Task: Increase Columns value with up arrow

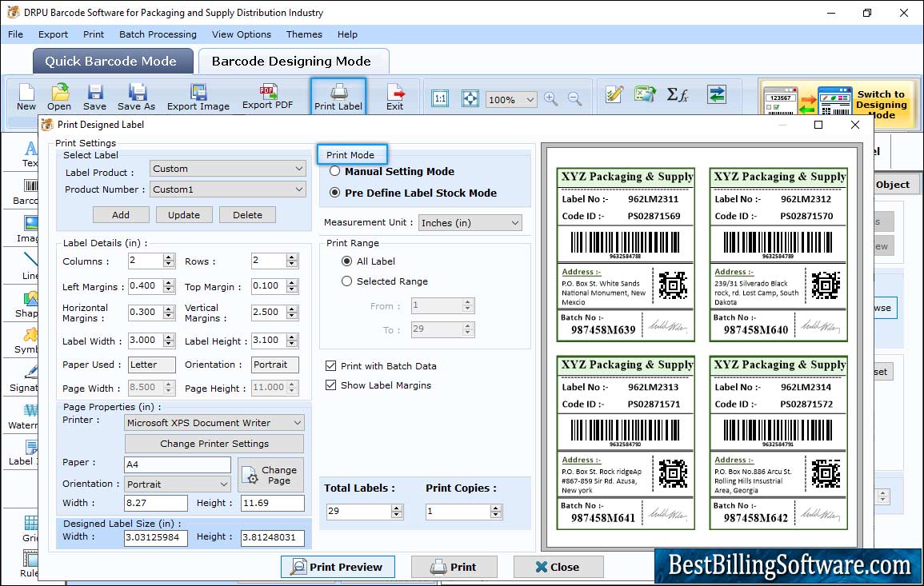Action: pyautogui.click(x=169, y=257)
